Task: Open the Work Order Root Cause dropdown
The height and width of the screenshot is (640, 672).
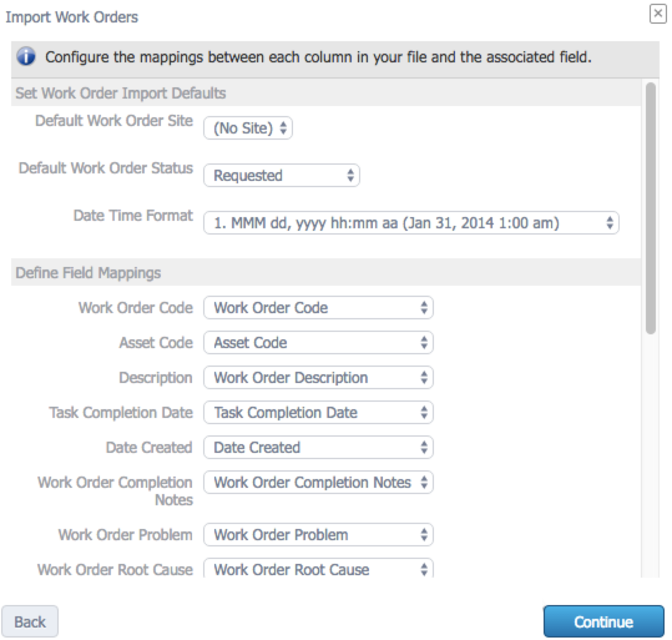Action: (x=319, y=568)
